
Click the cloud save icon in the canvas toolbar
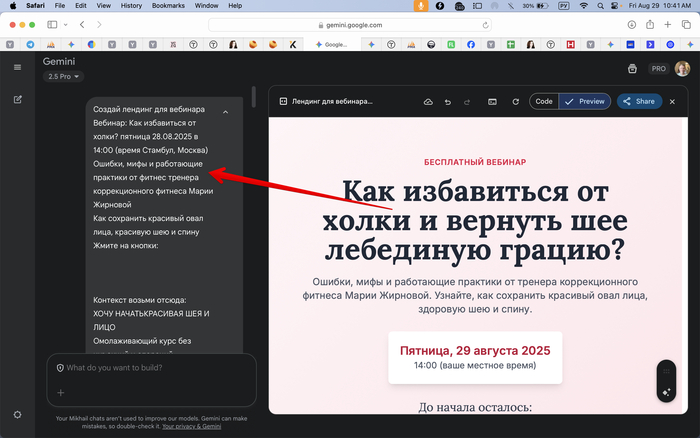428,101
